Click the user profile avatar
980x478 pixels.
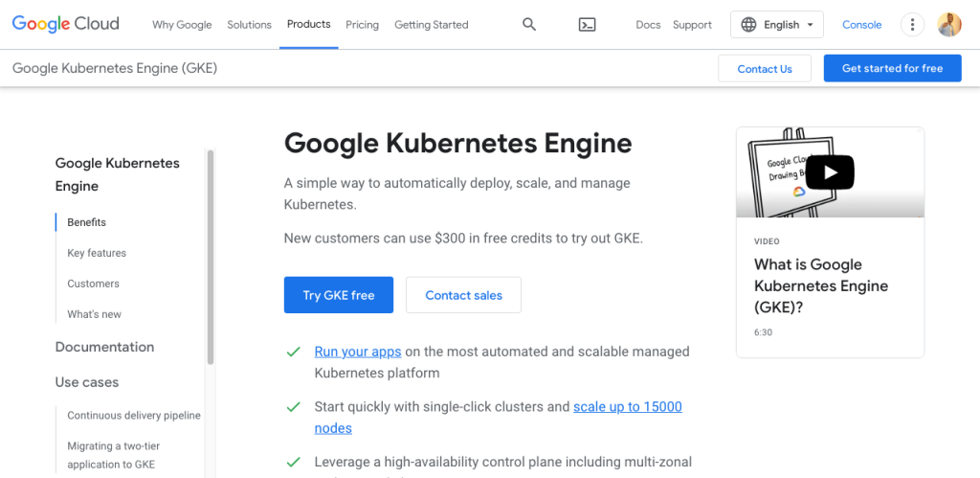949,25
